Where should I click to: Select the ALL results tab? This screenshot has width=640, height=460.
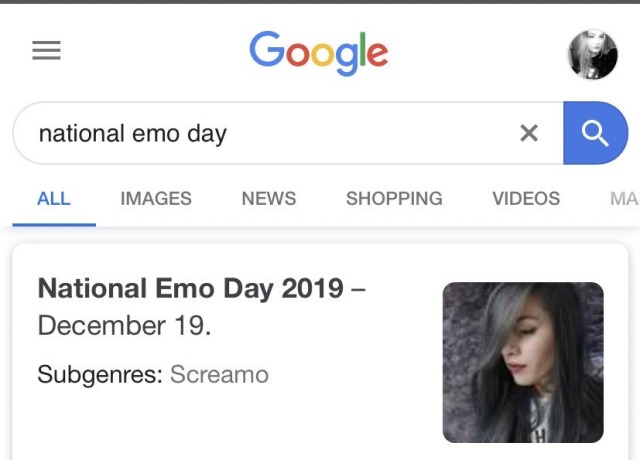[x=54, y=199]
